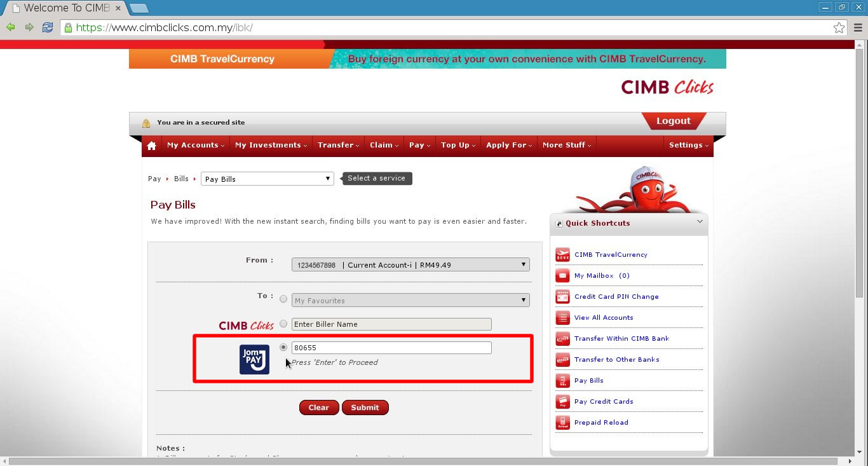The height and width of the screenshot is (466, 868).
Task: Open the CIMB TravelCurrency link
Action: [611, 255]
